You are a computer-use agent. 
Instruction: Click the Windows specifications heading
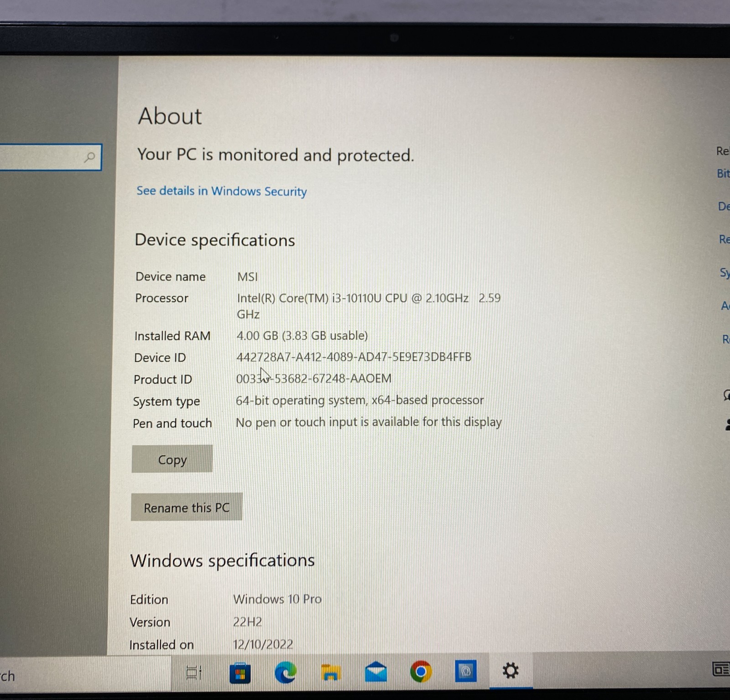(x=222, y=561)
